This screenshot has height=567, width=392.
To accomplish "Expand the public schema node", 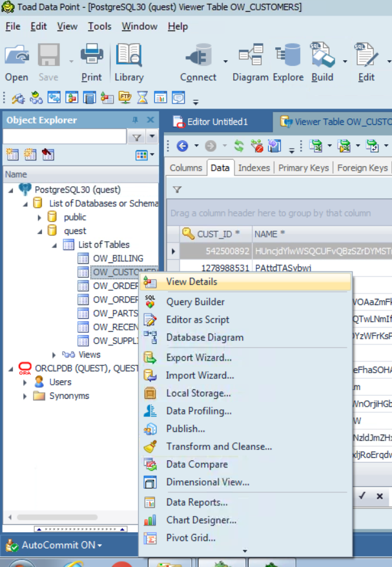I will coord(39,217).
